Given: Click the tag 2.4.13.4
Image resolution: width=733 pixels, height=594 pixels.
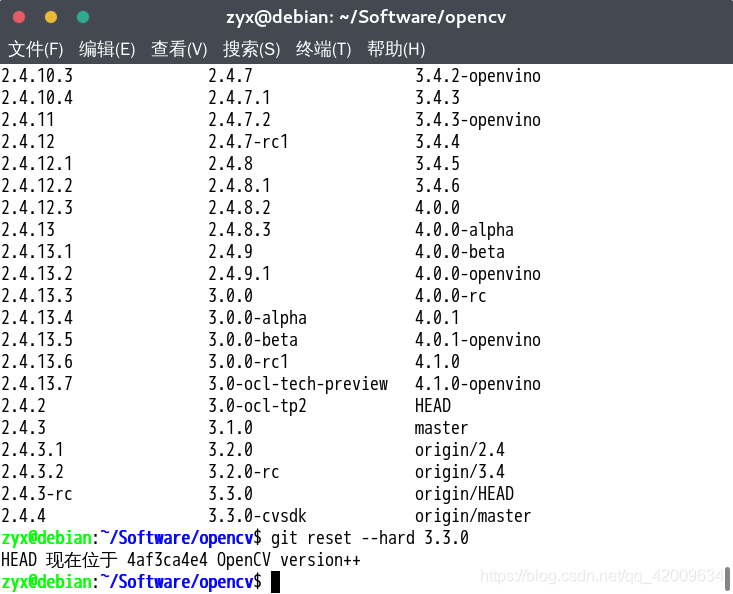Looking at the screenshot, I should tap(37, 318).
